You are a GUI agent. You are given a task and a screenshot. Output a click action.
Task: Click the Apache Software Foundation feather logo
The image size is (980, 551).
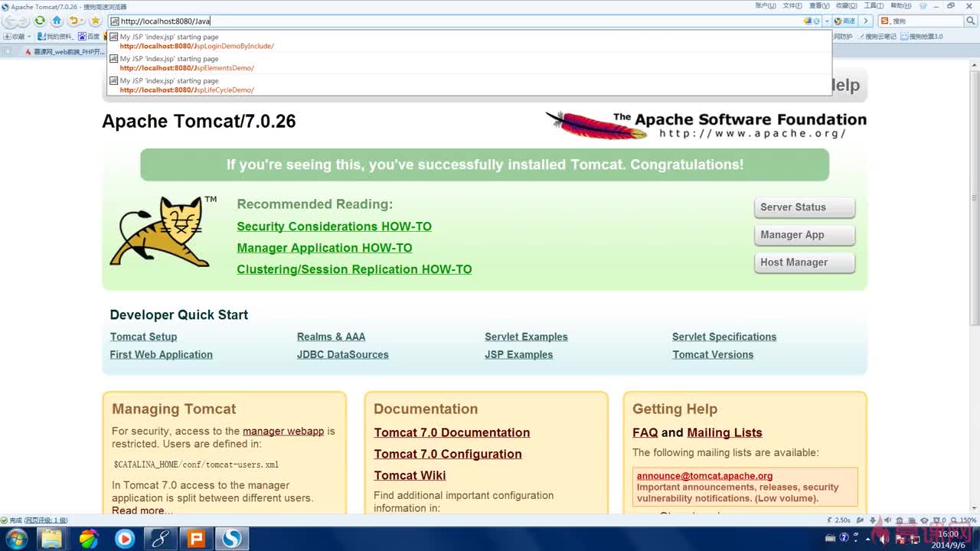click(x=705, y=124)
